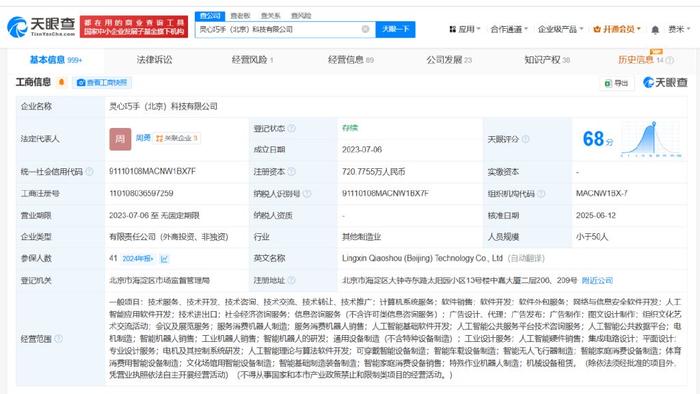Click the help icon beside 统一社会信用代码

(89, 171)
